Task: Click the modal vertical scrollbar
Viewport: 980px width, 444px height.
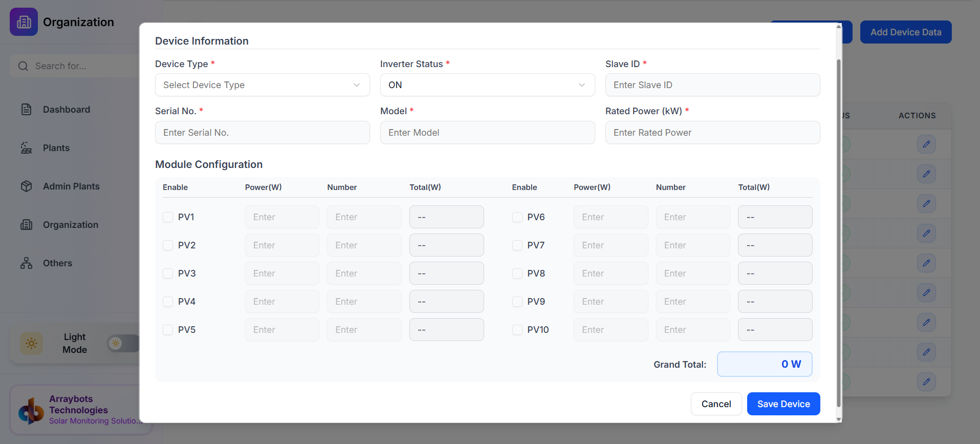Action: [x=838, y=230]
